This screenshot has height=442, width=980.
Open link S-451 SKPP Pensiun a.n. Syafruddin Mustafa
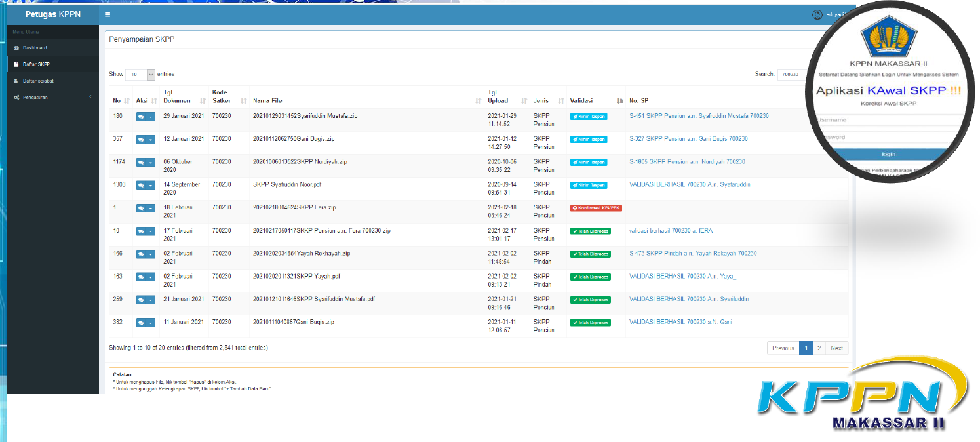(x=699, y=116)
